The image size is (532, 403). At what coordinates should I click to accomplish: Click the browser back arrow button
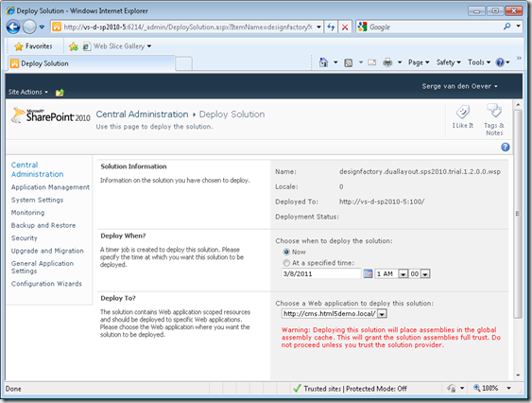point(13,26)
